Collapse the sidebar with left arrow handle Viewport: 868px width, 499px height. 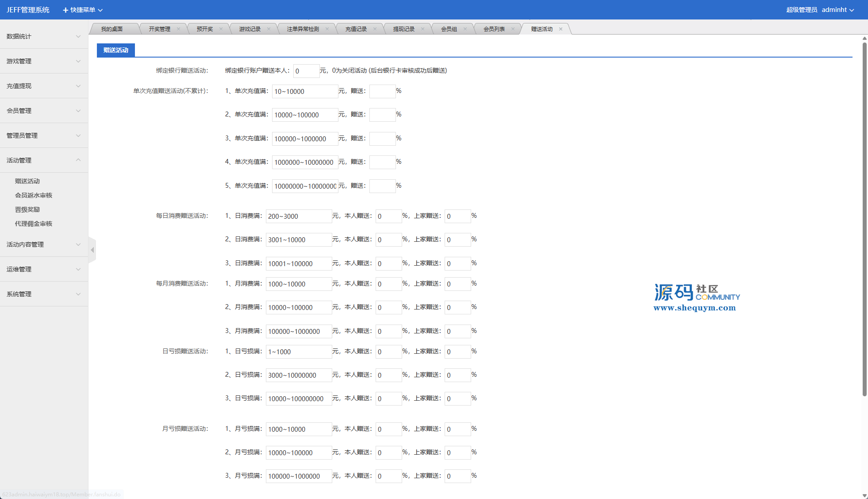(92, 250)
